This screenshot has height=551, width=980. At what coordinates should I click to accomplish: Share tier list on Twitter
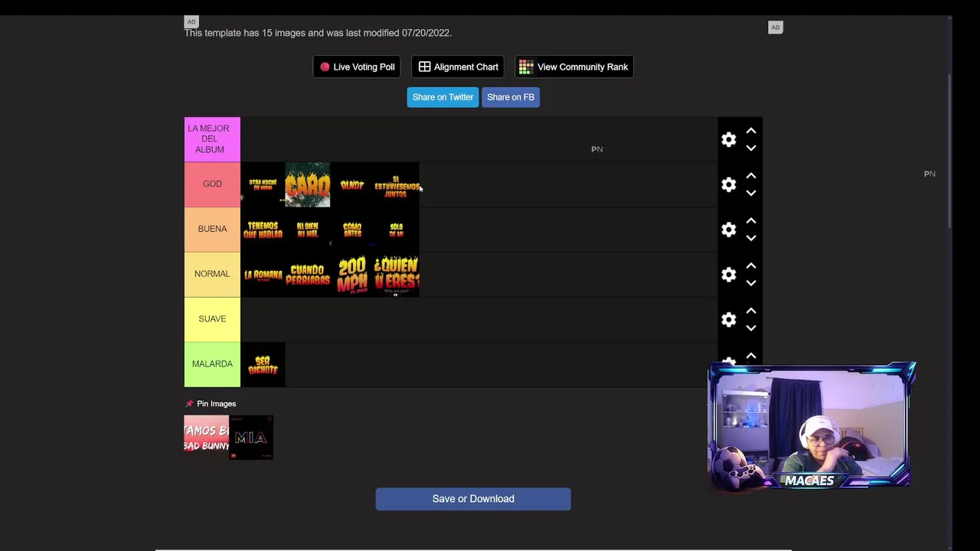point(443,97)
